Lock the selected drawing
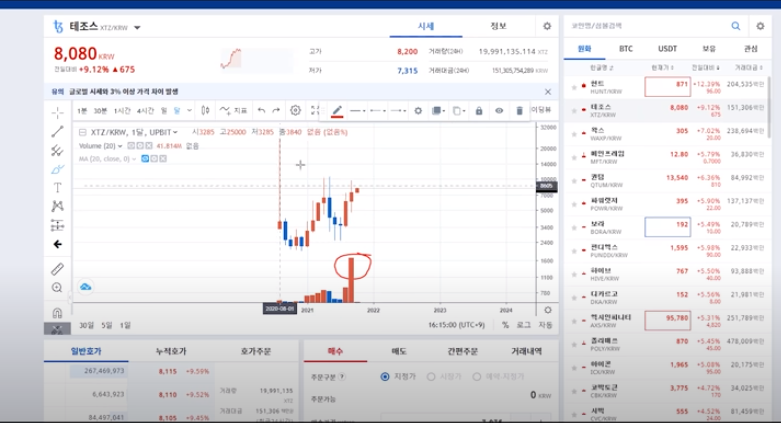The height and width of the screenshot is (423, 781). pos(479,111)
